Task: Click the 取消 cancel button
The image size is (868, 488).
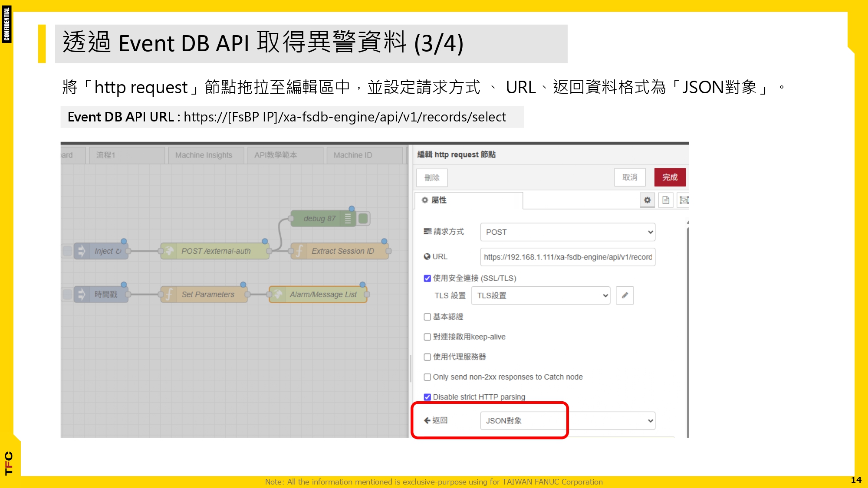Action: click(630, 177)
